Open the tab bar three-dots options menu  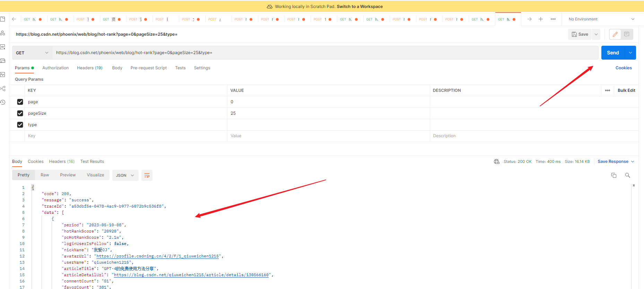click(553, 19)
